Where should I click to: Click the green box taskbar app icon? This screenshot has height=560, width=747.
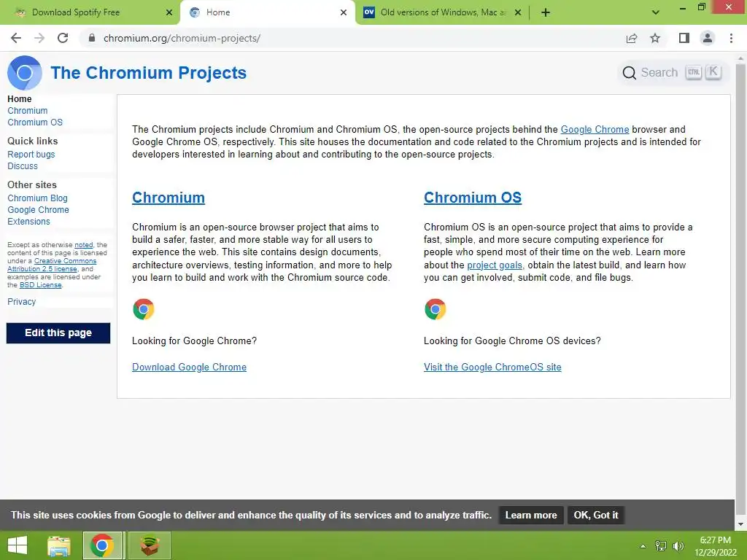point(150,545)
